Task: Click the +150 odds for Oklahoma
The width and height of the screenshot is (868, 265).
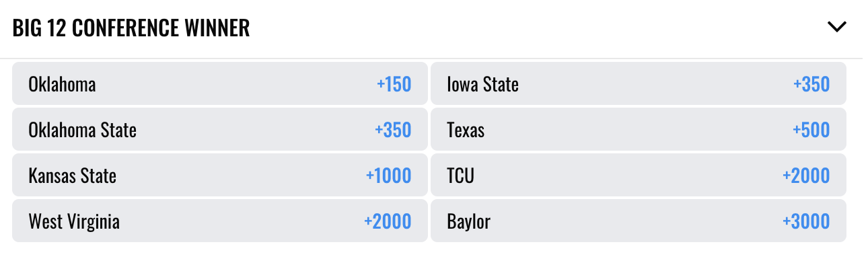Action: [x=394, y=84]
